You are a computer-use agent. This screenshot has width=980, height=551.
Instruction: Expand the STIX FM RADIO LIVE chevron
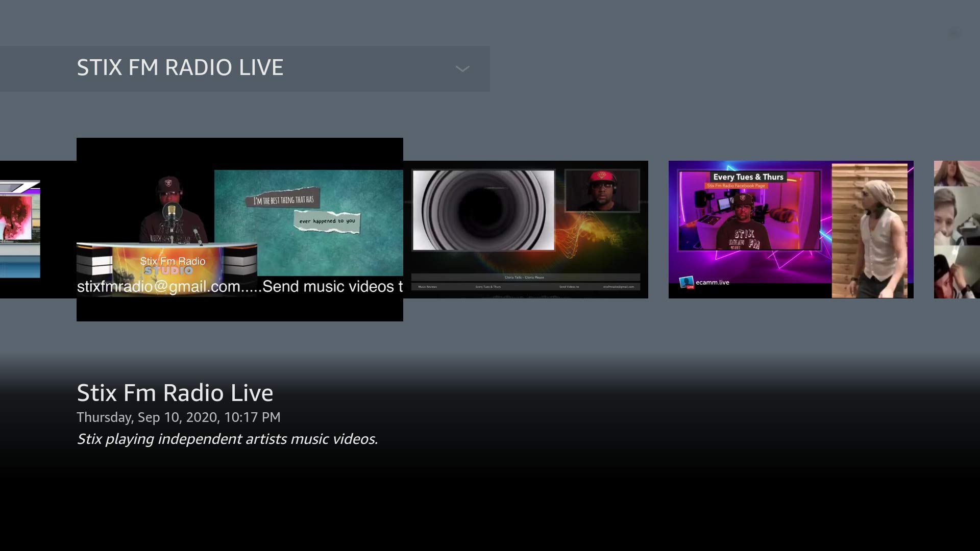(462, 69)
